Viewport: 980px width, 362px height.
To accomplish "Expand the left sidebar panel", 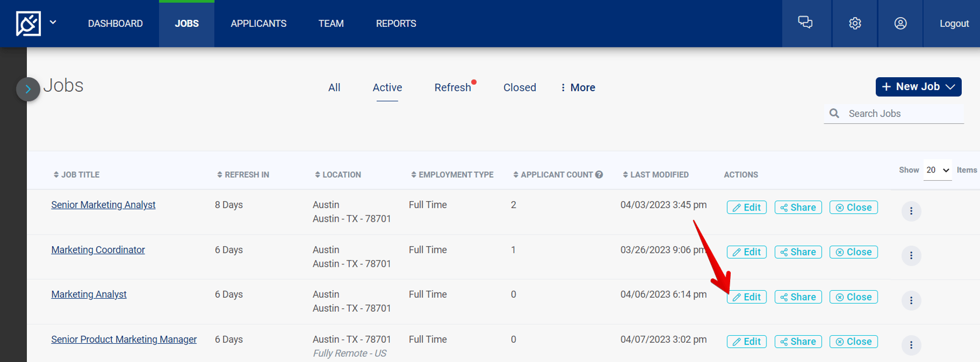I will click(27, 89).
